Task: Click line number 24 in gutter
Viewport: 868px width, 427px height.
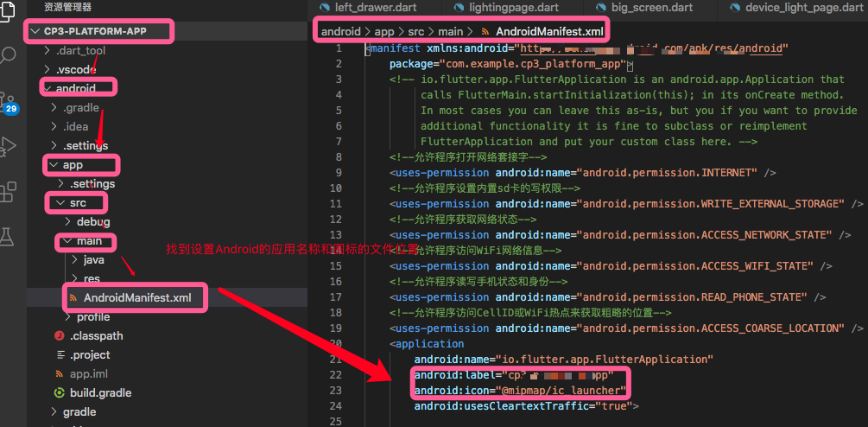Action: (x=336, y=406)
